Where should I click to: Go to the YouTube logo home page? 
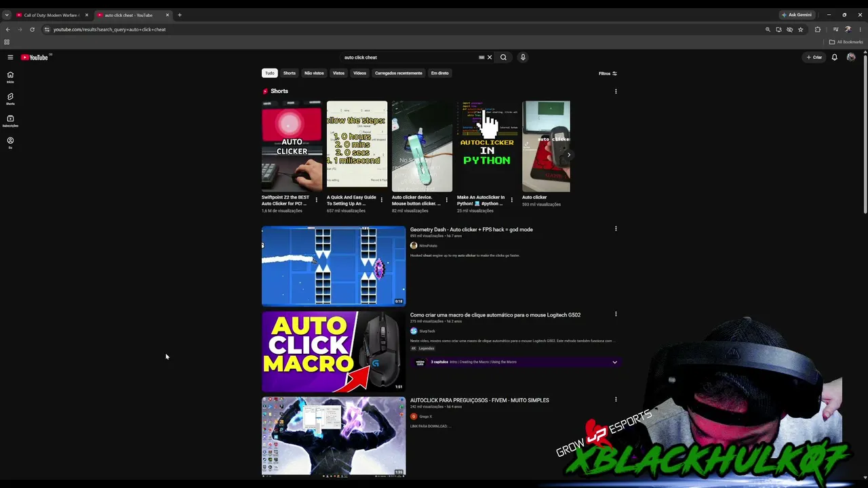click(x=35, y=58)
